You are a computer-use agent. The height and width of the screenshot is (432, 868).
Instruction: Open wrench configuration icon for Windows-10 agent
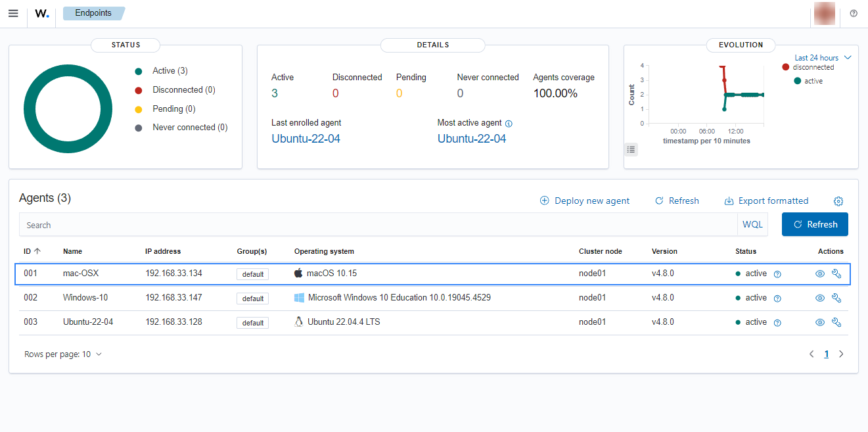coord(836,298)
